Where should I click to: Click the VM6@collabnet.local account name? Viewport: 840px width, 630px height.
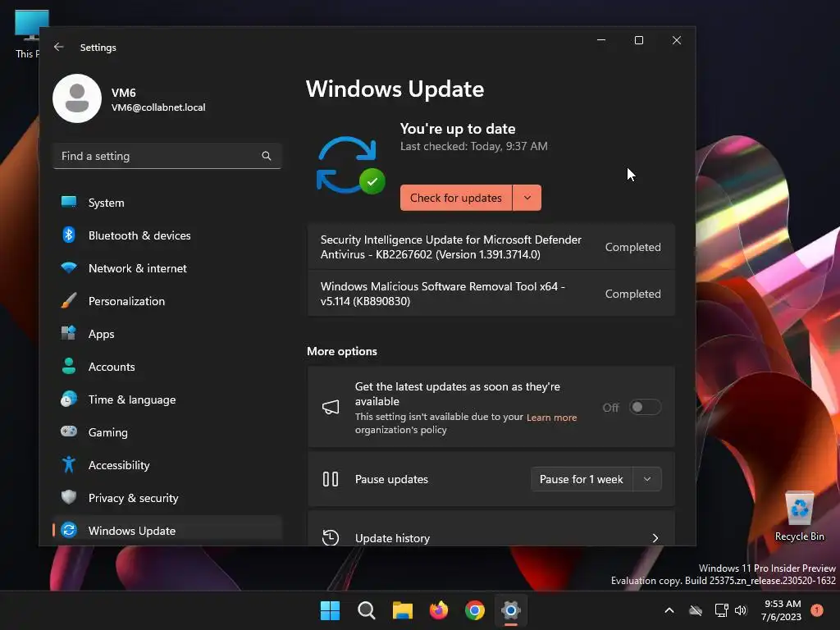(x=158, y=107)
